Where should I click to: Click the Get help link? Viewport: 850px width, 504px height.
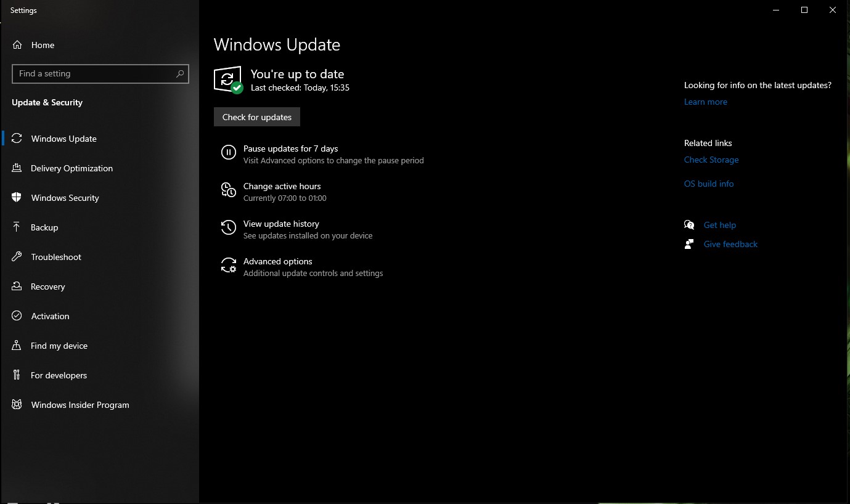point(720,225)
